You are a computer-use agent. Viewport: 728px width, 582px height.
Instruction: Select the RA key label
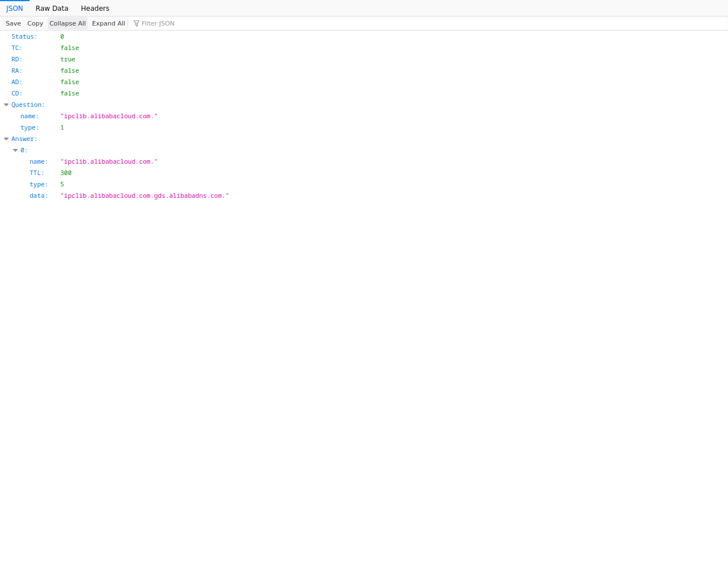click(17, 70)
